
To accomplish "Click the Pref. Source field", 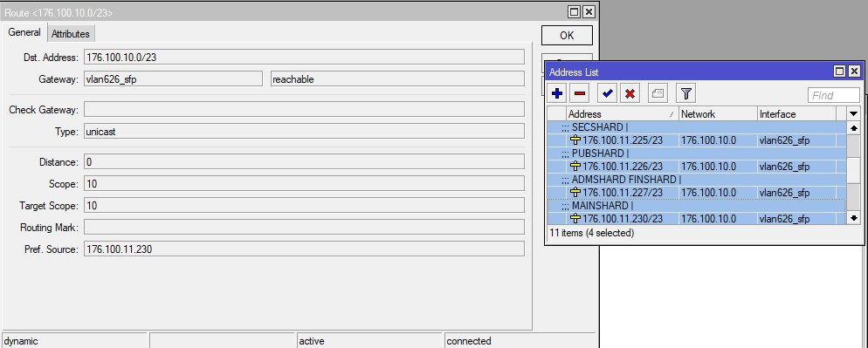I will [x=304, y=249].
